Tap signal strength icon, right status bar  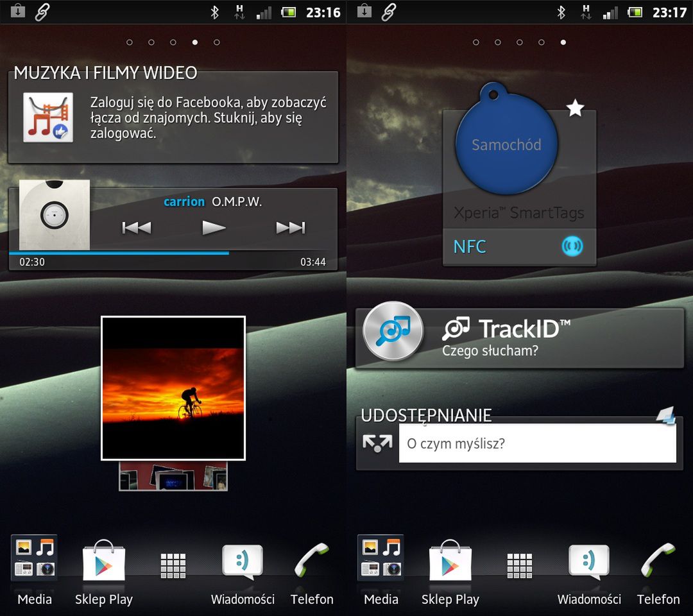(x=610, y=12)
